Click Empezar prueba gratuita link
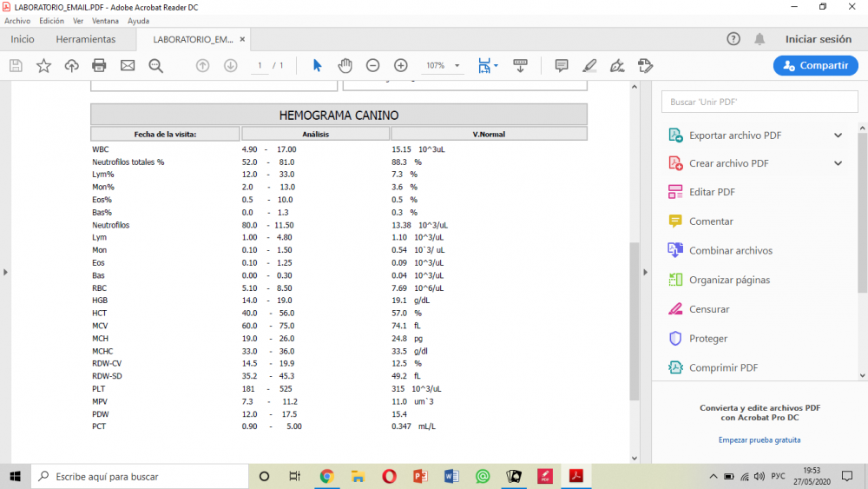The image size is (868, 489). (x=759, y=439)
